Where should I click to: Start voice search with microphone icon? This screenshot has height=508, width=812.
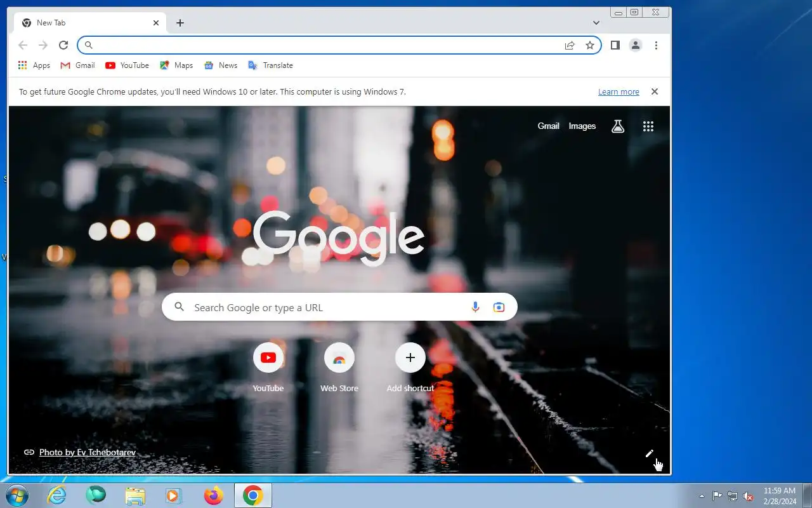coord(475,307)
